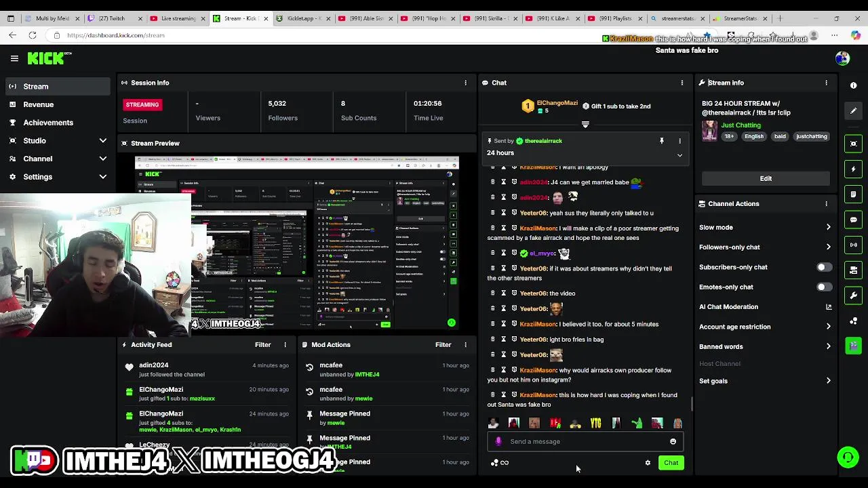Screen dimensions: 868x488
Task: Open Set goals chevron
Action: 828,381
